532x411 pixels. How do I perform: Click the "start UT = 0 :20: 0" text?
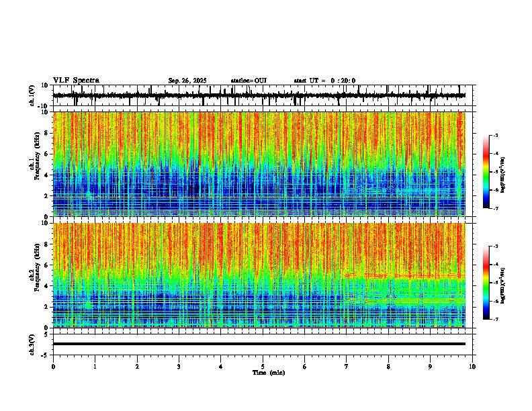tap(324, 81)
